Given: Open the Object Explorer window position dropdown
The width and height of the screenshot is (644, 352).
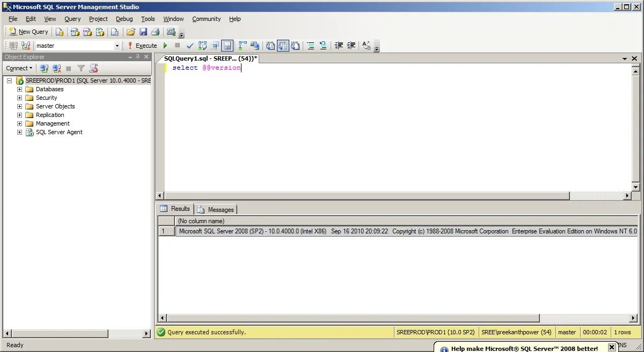Looking at the screenshot, I should pyautogui.click(x=130, y=57).
